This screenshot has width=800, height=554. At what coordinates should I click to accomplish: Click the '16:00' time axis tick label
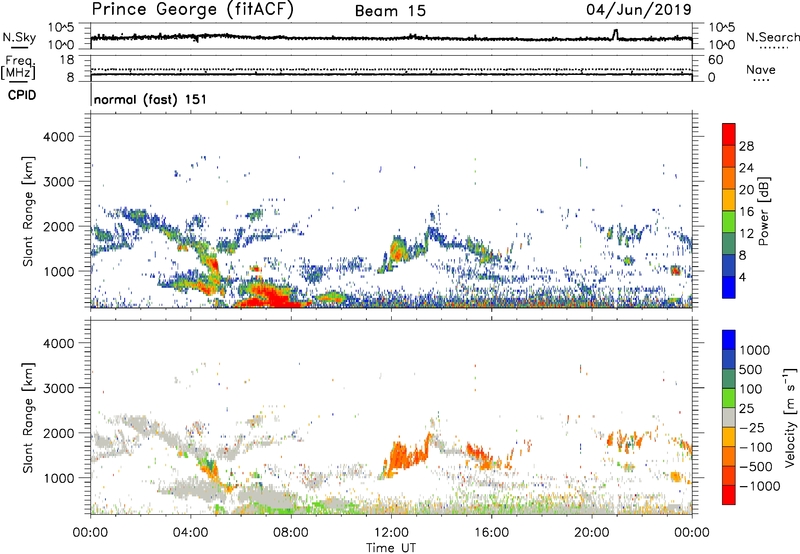tap(491, 533)
